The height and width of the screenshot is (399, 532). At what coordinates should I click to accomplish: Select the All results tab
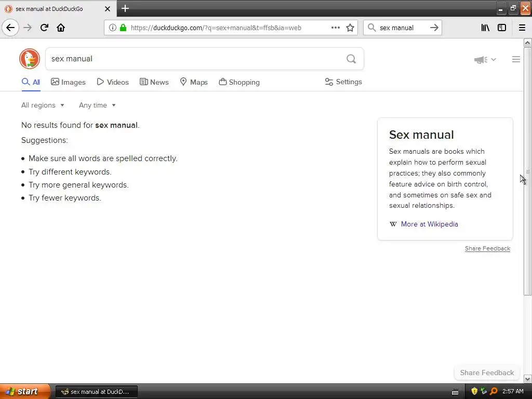click(31, 82)
